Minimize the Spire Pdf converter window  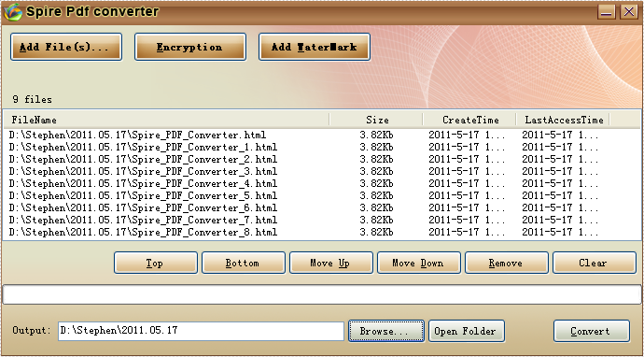point(607,12)
